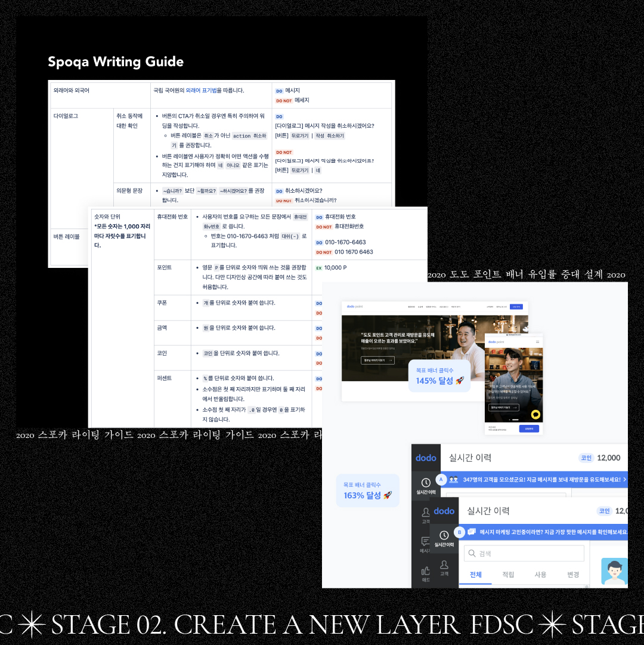
Task: Click the magnifier icon in the 검색 field
Action: tap(472, 553)
